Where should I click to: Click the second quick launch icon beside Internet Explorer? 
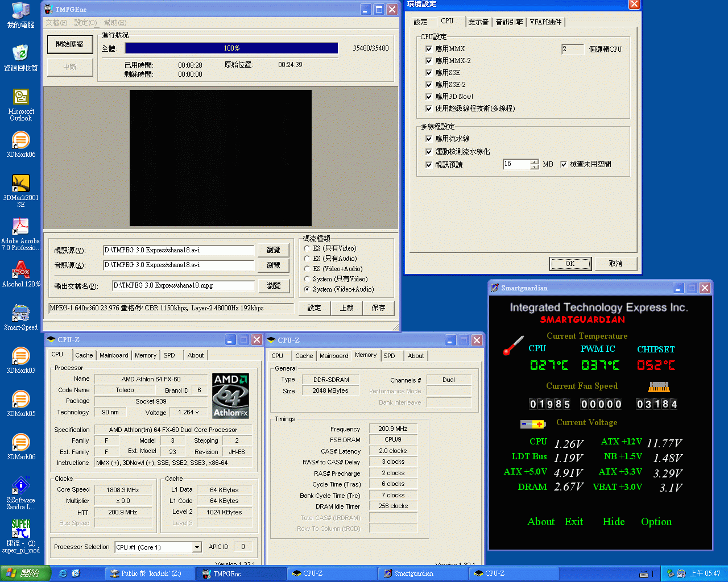(76, 573)
